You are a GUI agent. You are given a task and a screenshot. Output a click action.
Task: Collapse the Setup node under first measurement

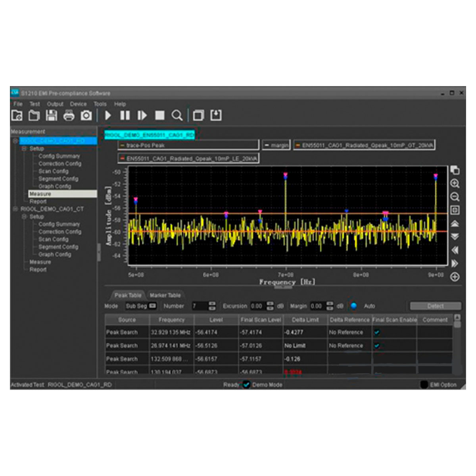[24, 148]
